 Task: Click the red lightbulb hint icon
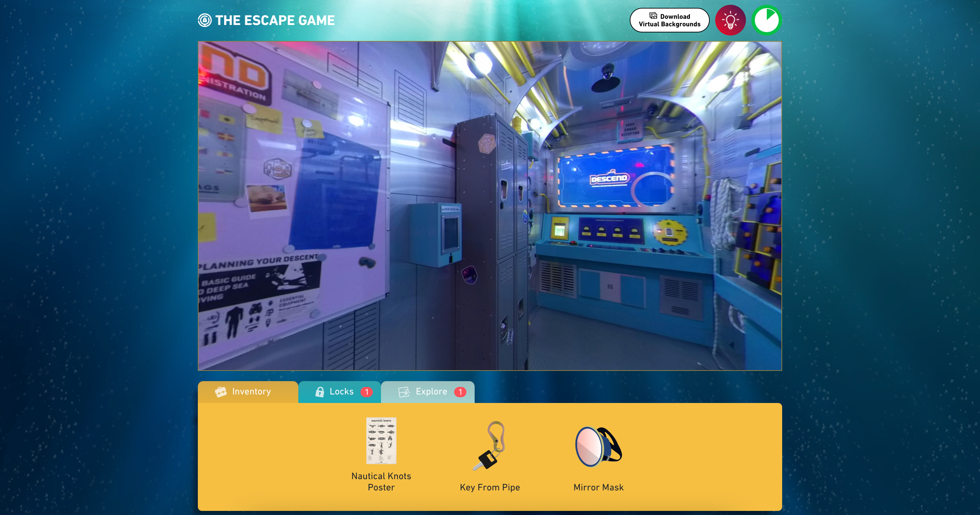730,20
